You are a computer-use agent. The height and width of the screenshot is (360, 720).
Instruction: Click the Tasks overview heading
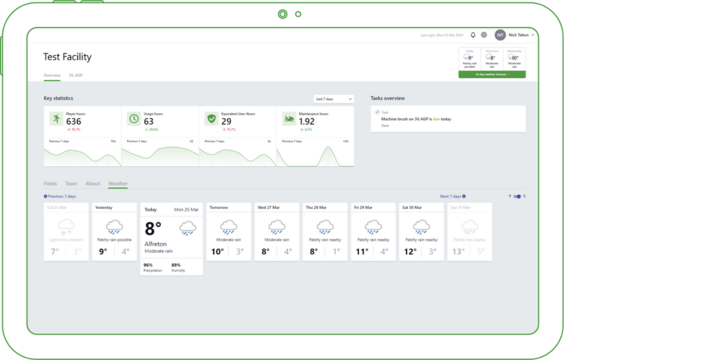point(388,98)
